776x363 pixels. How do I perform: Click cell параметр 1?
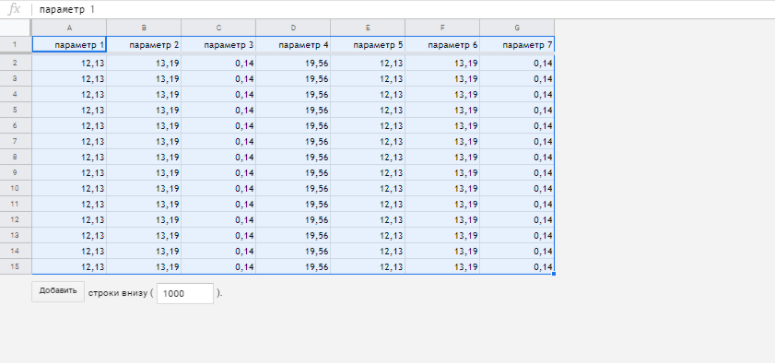[x=69, y=45]
